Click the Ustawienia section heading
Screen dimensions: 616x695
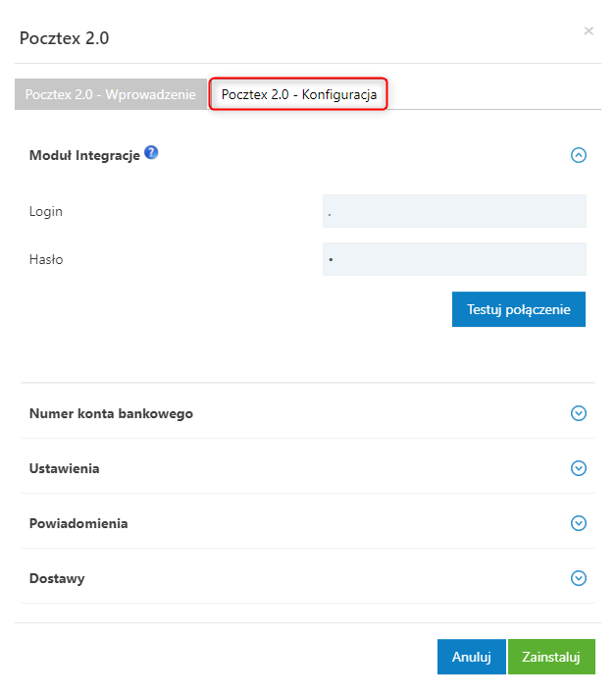click(x=64, y=468)
